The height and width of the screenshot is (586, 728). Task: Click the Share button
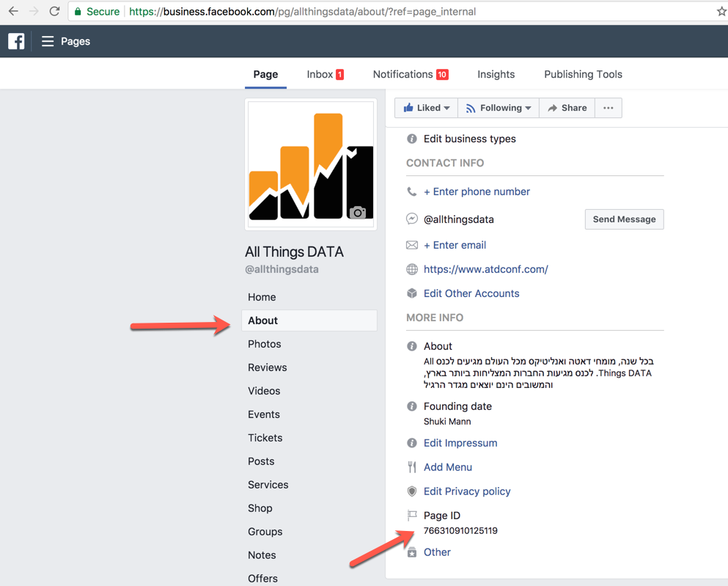point(567,108)
